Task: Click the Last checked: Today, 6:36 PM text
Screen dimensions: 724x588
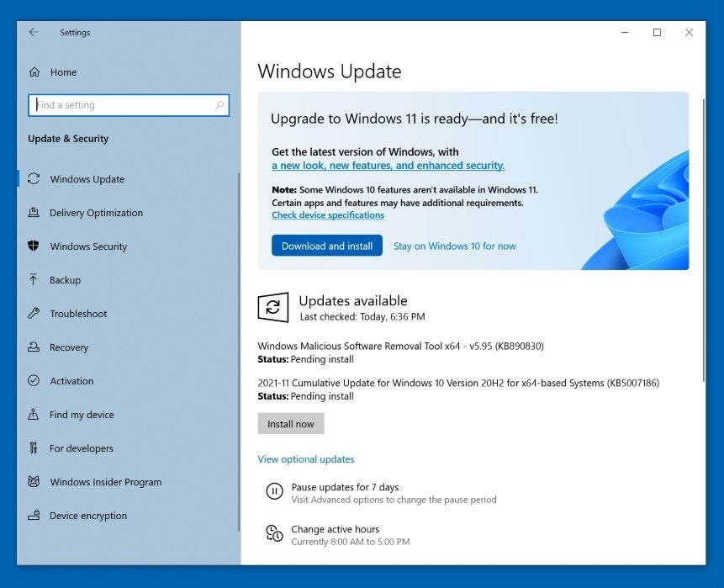Action: (x=362, y=317)
